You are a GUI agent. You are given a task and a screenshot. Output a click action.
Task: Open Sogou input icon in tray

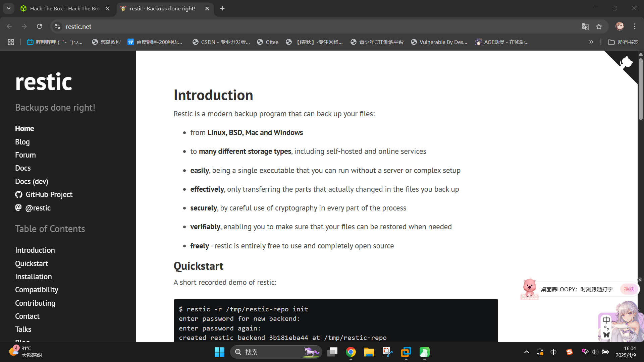point(569,352)
